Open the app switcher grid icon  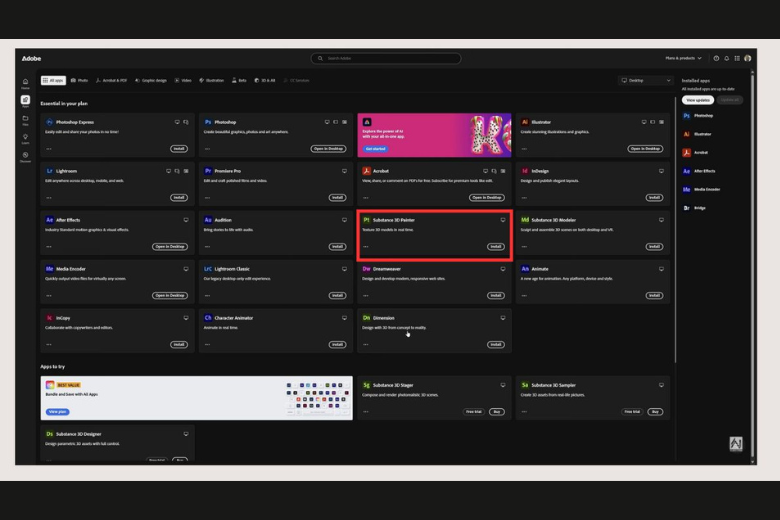(737, 58)
